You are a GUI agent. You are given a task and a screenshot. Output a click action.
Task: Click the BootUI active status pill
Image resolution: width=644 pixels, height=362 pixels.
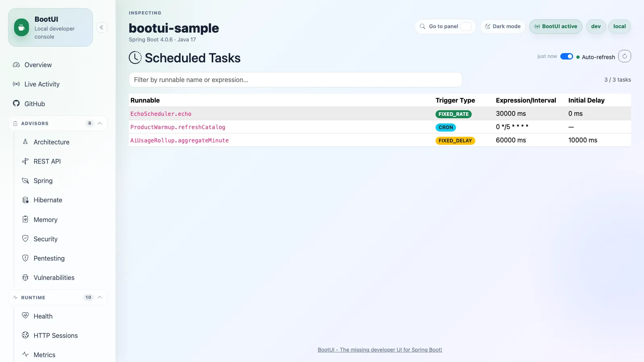coord(556,27)
